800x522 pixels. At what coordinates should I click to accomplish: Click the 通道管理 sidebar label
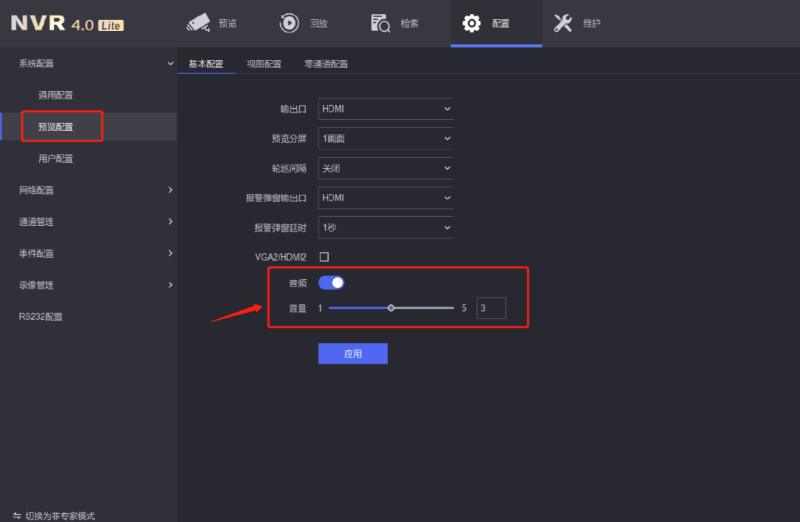(36, 221)
